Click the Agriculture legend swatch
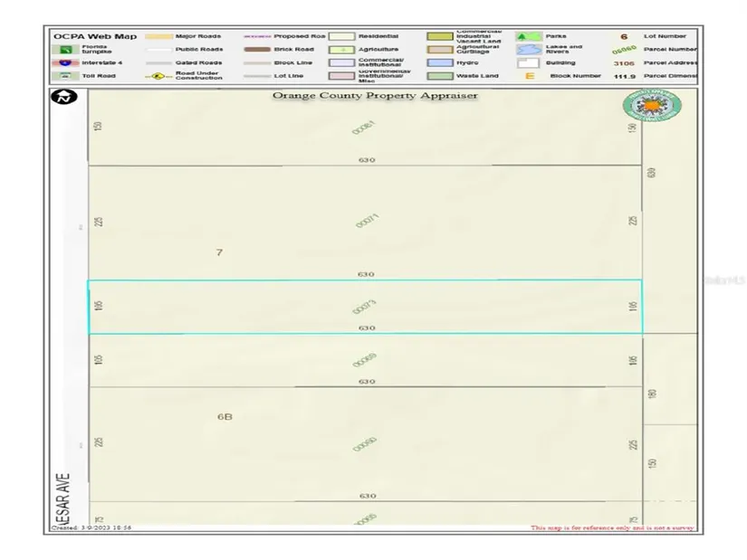Image resolution: width=747 pixels, height=560 pixels. click(341, 49)
